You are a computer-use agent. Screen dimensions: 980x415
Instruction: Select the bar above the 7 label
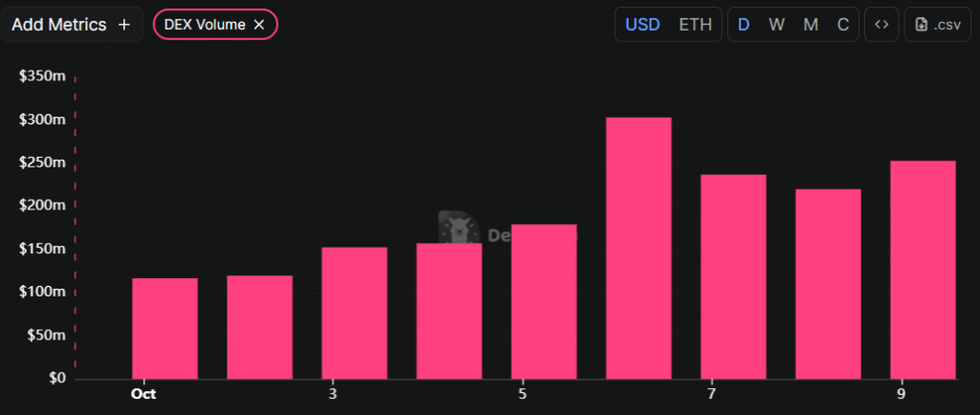click(733, 276)
